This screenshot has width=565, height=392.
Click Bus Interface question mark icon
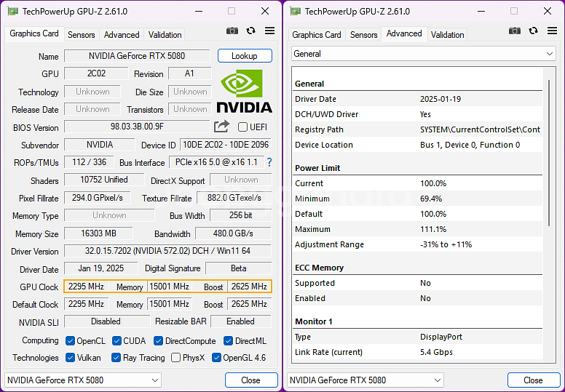tap(269, 162)
